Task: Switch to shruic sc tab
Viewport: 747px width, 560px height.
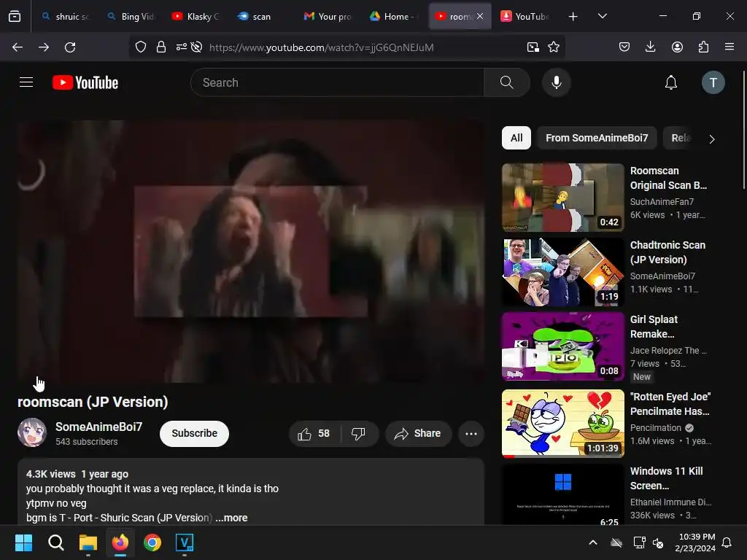Action: click(66, 16)
